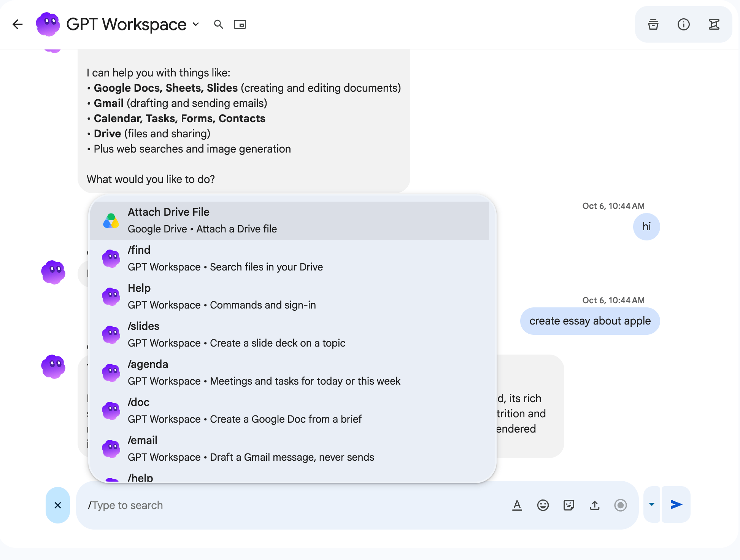This screenshot has width=740, height=560.
Task: Open text formatting options
Action: (517, 505)
